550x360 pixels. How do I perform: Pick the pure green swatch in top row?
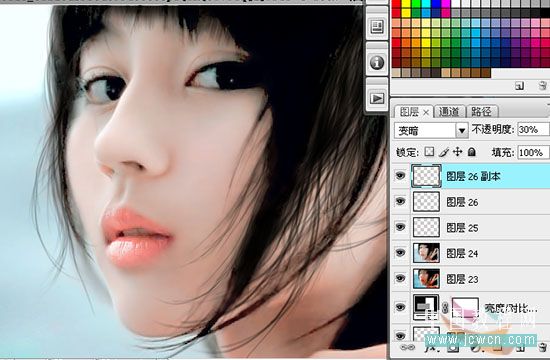[416, 4]
